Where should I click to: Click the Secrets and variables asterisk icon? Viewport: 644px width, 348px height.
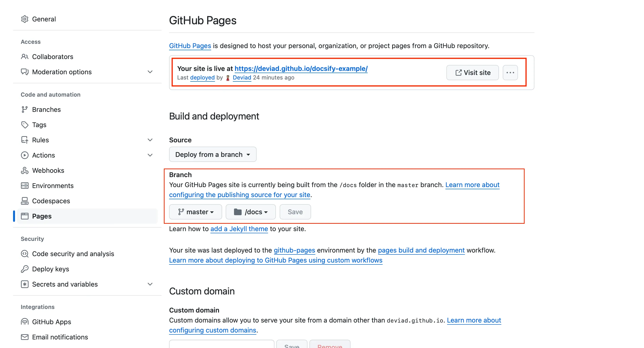pyautogui.click(x=24, y=284)
